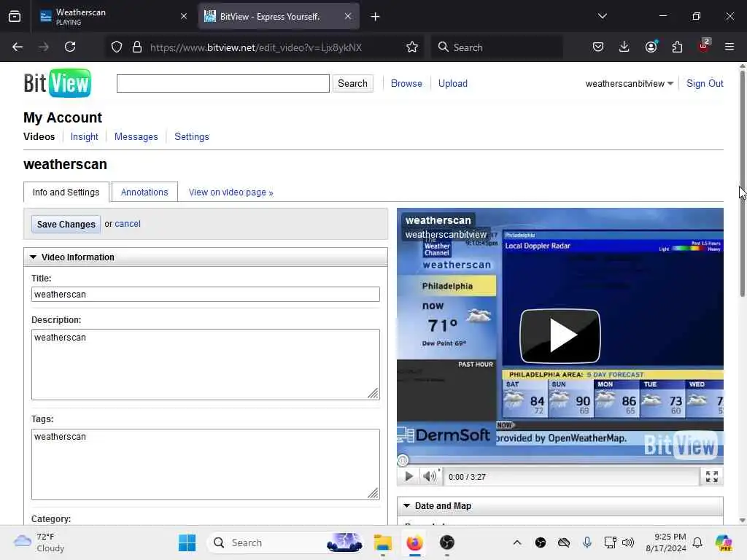Click the microphone tray icon
This screenshot has width=747, height=560.
point(587,542)
